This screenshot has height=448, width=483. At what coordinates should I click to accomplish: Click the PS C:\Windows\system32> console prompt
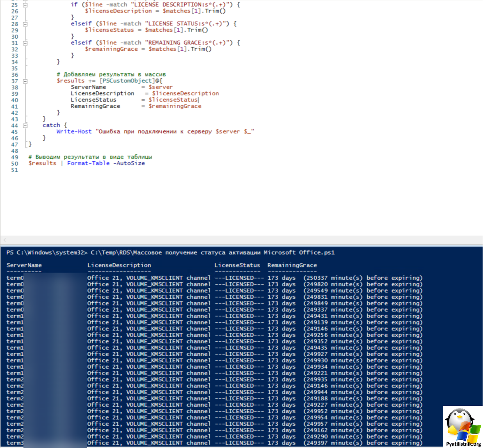click(x=47, y=253)
